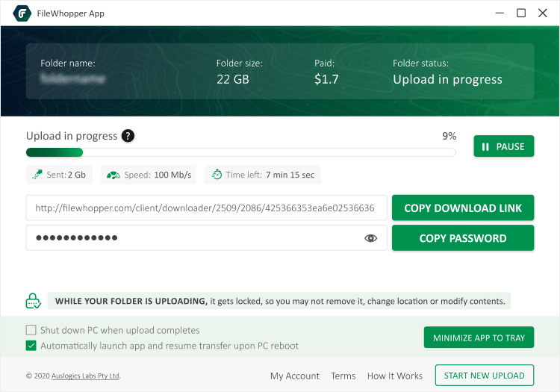Image resolution: width=560 pixels, height=392 pixels.
Task: Click the upload progress bar
Action: 241,152
